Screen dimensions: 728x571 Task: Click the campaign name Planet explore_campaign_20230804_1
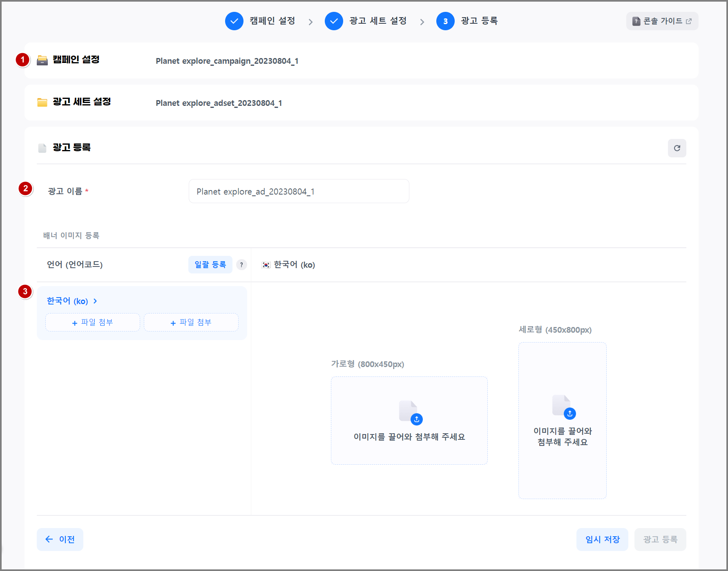pos(227,61)
